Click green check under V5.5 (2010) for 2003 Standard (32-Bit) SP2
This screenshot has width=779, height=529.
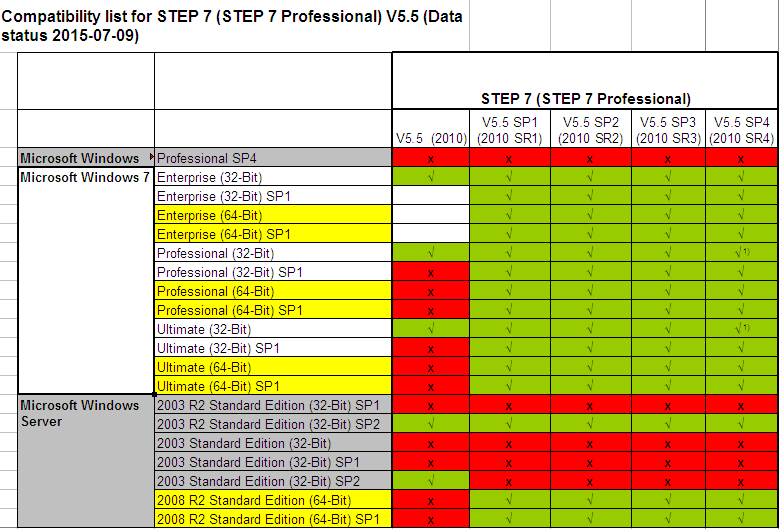pyautogui.click(x=431, y=480)
